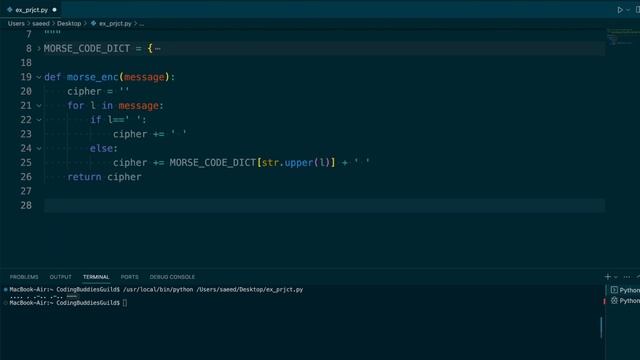Screen dimensions: 640x360
Task: Collapse the for loop at line 21
Action: coord(39,106)
